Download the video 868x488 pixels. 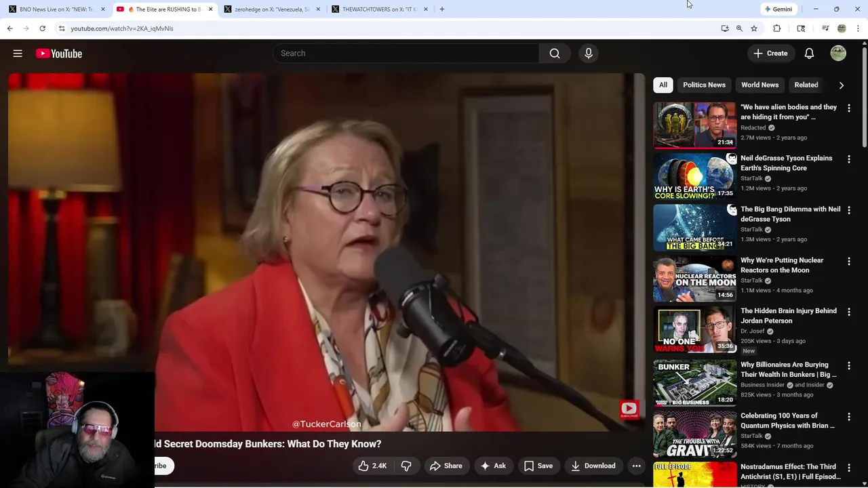pyautogui.click(x=593, y=466)
